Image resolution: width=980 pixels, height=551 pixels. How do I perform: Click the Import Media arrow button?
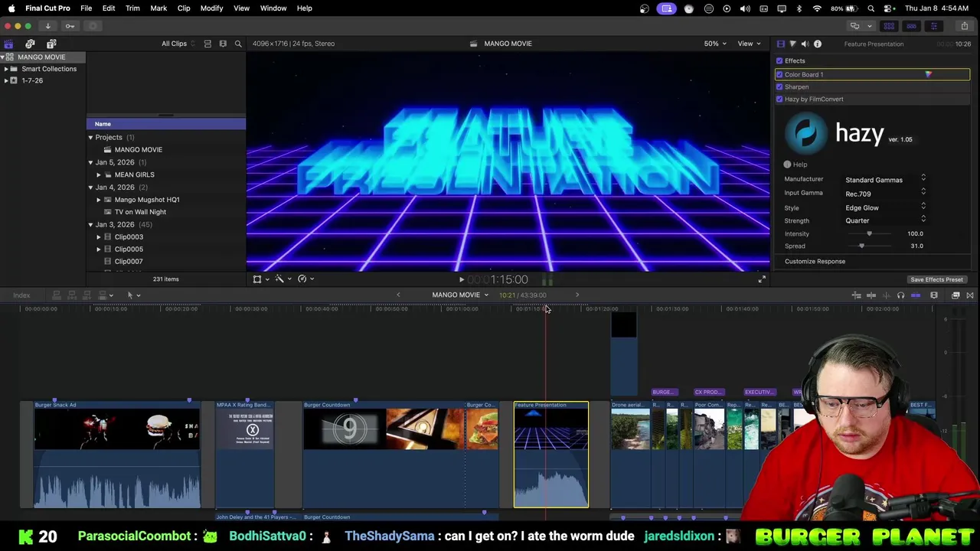47,26
